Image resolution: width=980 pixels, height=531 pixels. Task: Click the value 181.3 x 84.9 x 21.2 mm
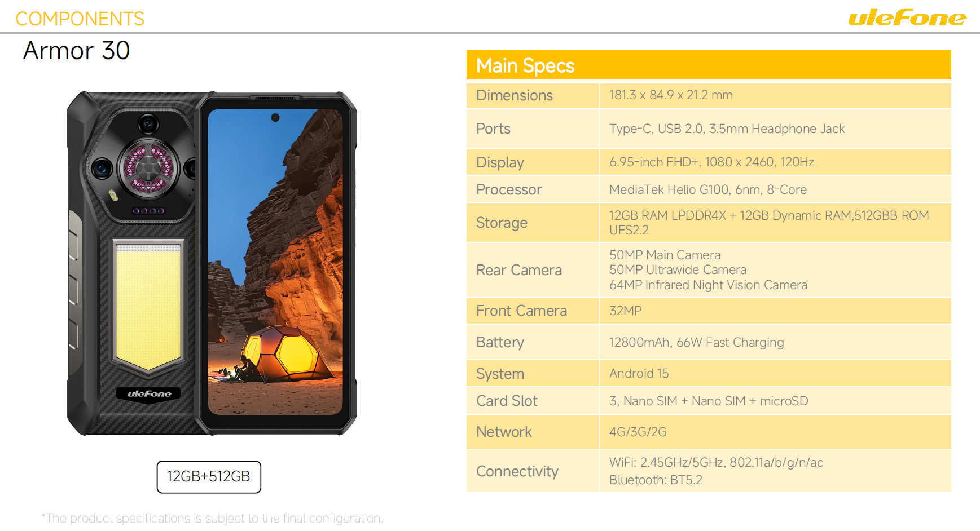click(x=671, y=95)
